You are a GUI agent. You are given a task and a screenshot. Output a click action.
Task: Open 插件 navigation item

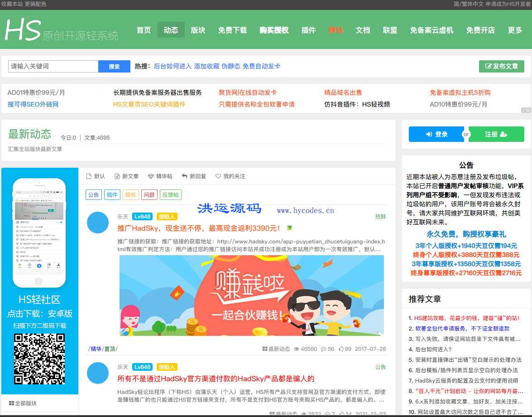click(308, 30)
